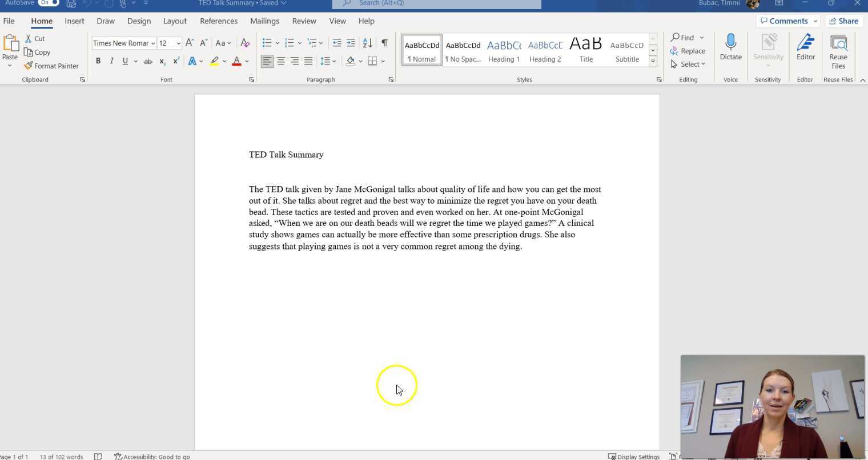Click the Format Painter icon
The width and height of the screenshot is (868, 460).
[29, 66]
